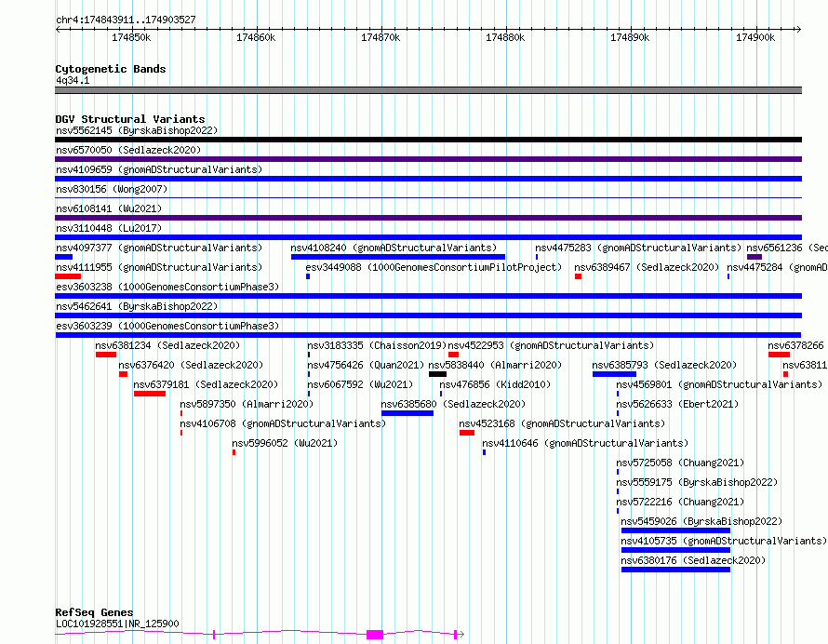The width and height of the screenshot is (828, 644).
Task: Click the nsv830156 (Wong2007) label
Action: [112, 189]
